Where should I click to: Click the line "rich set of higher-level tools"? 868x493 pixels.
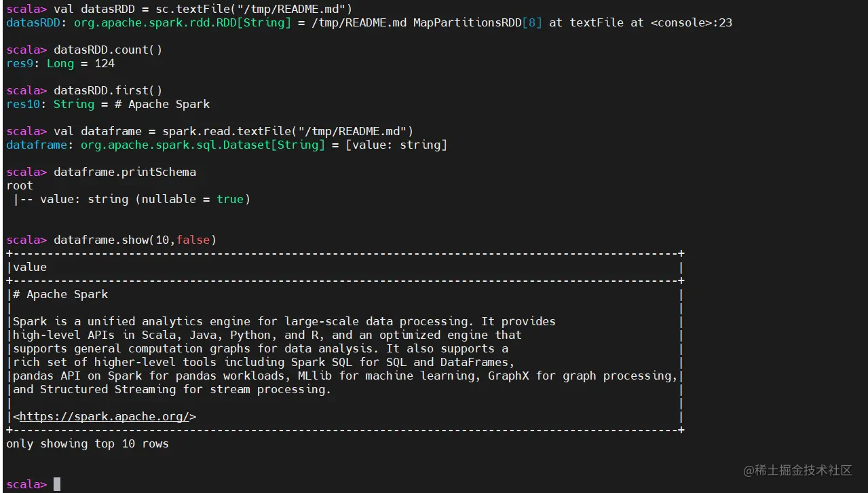coord(264,362)
